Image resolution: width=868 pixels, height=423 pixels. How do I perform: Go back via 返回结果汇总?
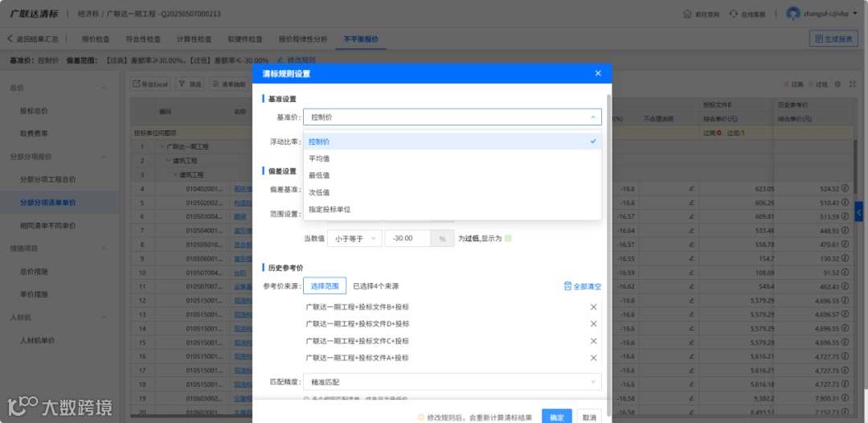[33, 39]
